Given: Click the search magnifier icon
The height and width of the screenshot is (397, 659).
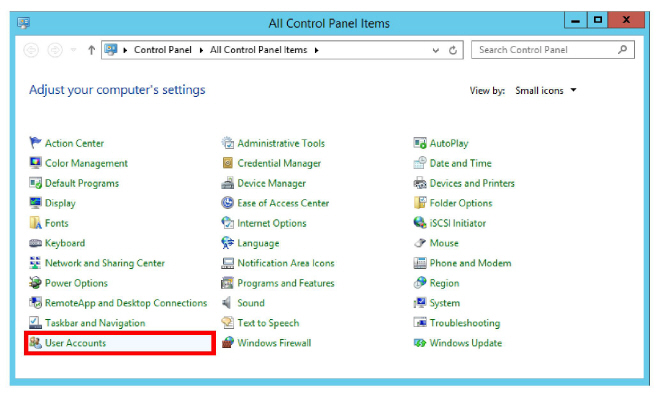Looking at the screenshot, I should (x=622, y=50).
